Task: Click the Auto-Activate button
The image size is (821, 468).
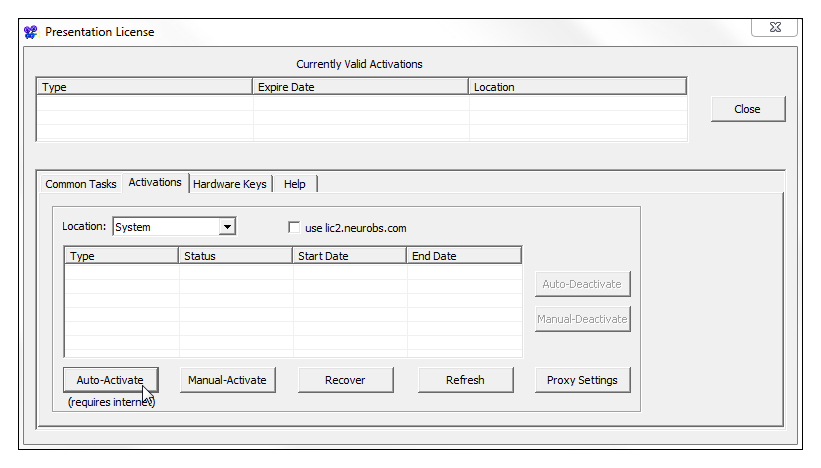Action: 110,380
